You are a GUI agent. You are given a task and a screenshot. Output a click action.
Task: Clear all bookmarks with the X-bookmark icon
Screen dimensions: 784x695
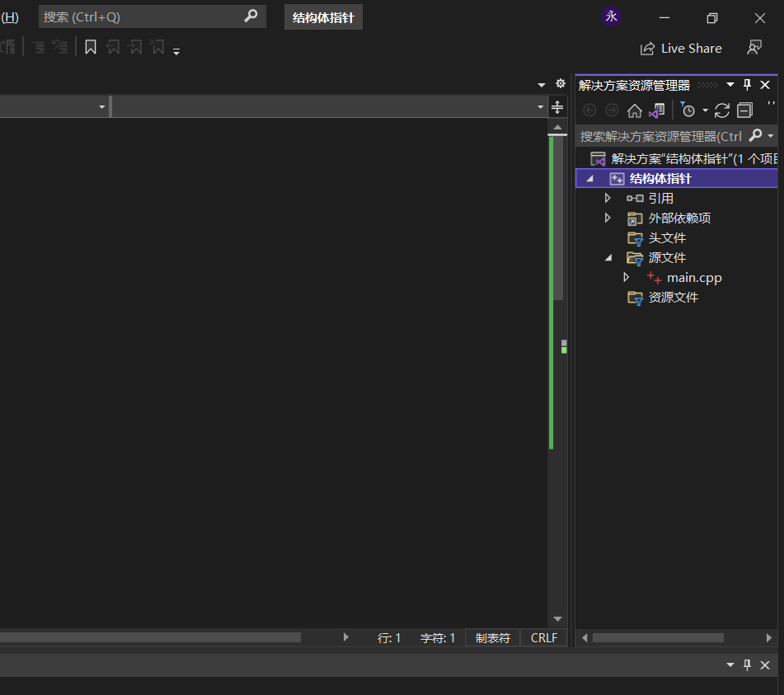pyautogui.click(x=157, y=48)
